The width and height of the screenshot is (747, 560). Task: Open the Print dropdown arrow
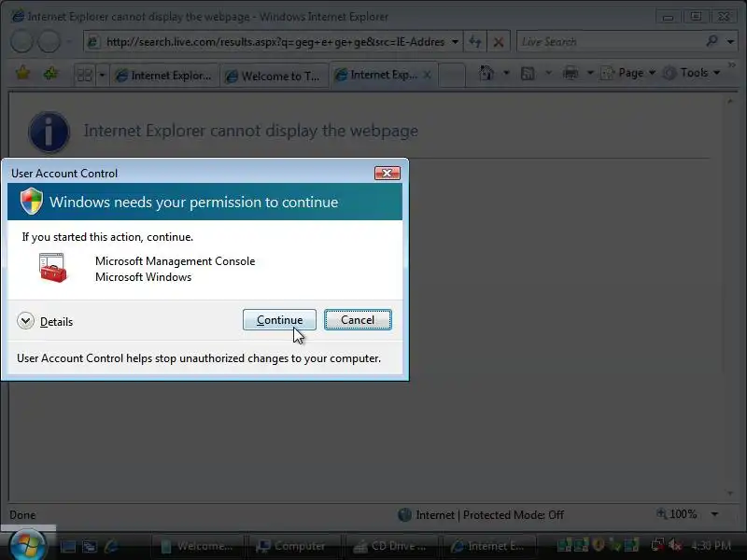click(x=590, y=74)
